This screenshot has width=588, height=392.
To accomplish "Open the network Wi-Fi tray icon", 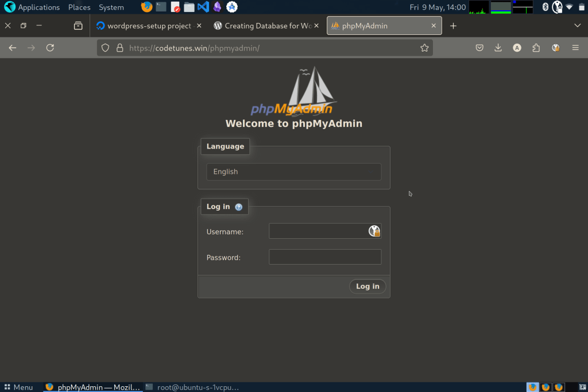I will coord(569,7).
